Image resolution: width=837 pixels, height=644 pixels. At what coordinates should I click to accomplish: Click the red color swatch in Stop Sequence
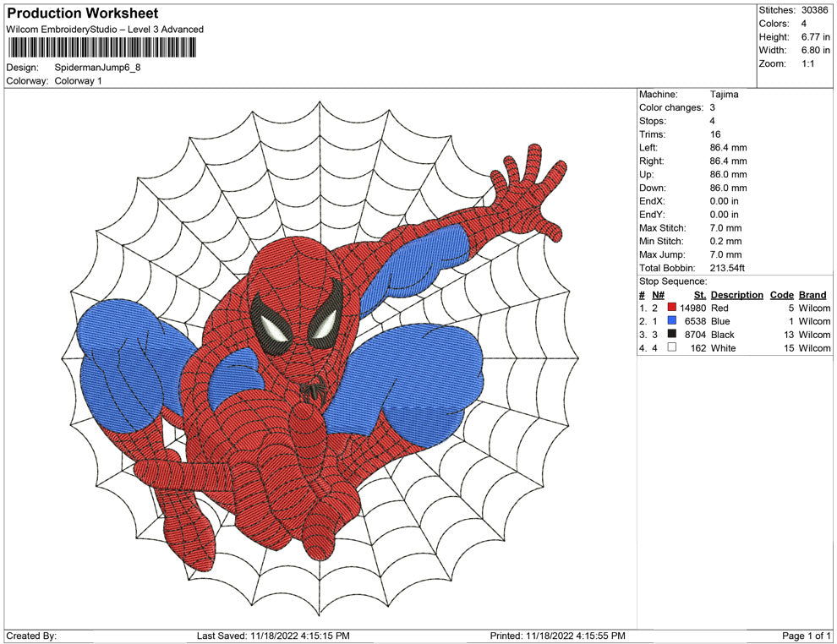coord(672,308)
